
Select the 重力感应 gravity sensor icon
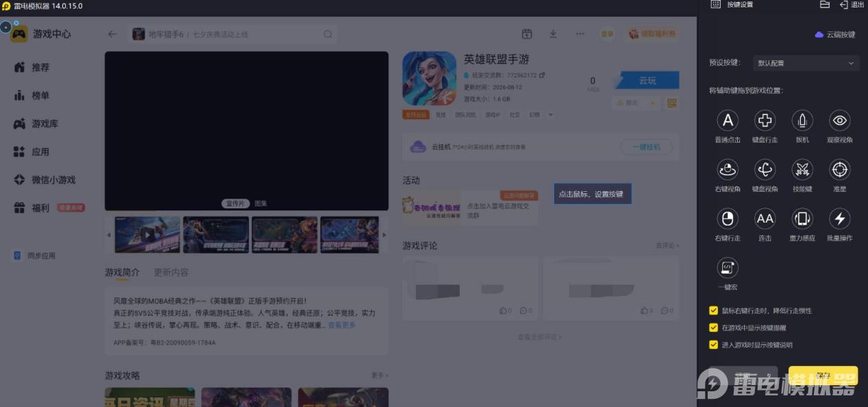pos(802,219)
